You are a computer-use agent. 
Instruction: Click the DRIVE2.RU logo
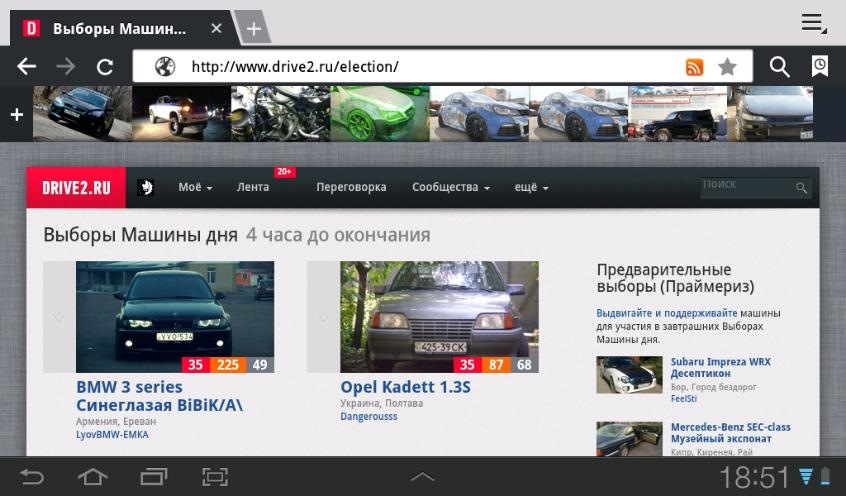click(x=76, y=187)
